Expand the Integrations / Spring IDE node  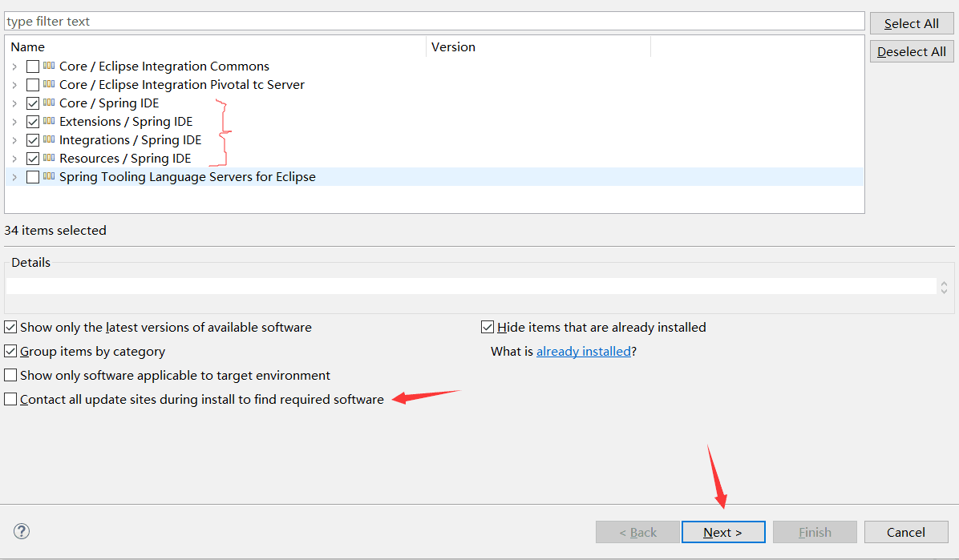click(x=14, y=140)
